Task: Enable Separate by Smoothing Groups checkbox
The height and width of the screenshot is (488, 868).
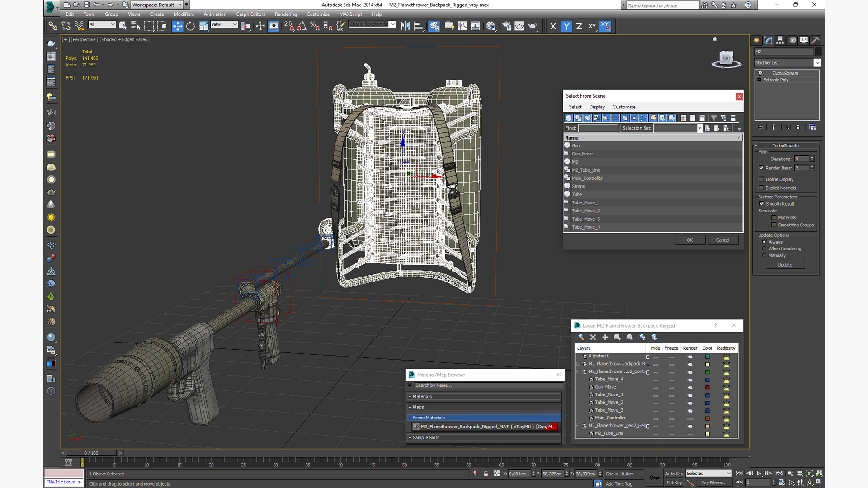Action: click(774, 225)
